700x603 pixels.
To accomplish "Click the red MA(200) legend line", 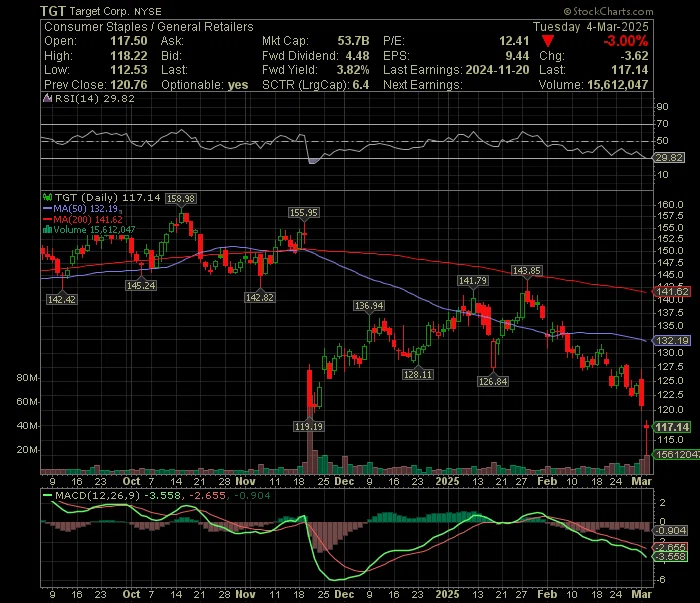I will [47, 219].
